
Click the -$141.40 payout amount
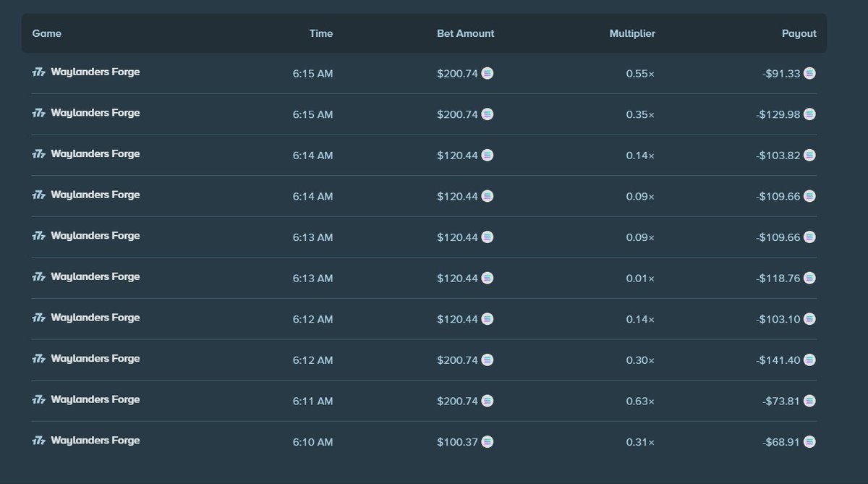[x=778, y=360]
